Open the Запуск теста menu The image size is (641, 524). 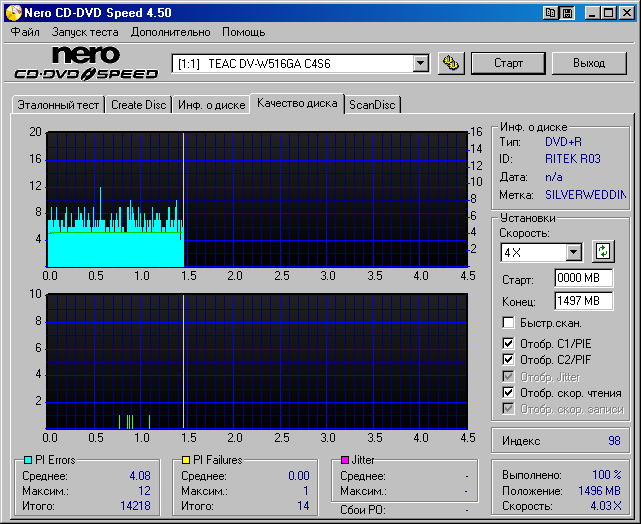click(x=85, y=32)
